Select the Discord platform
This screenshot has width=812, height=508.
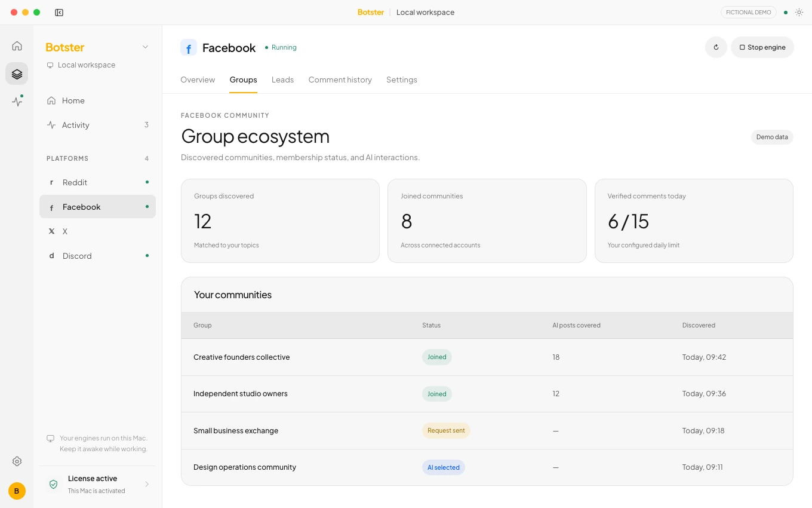[97, 256]
